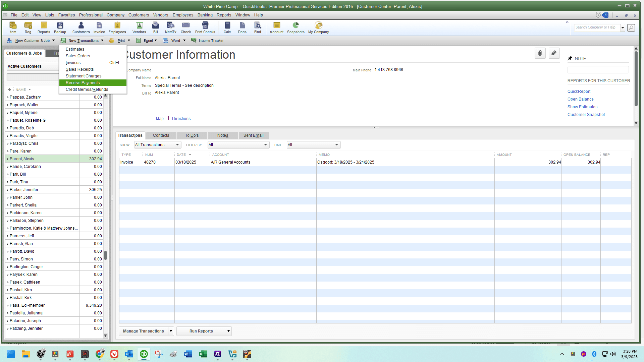Open the Customers toolbar icon

tap(81, 27)
